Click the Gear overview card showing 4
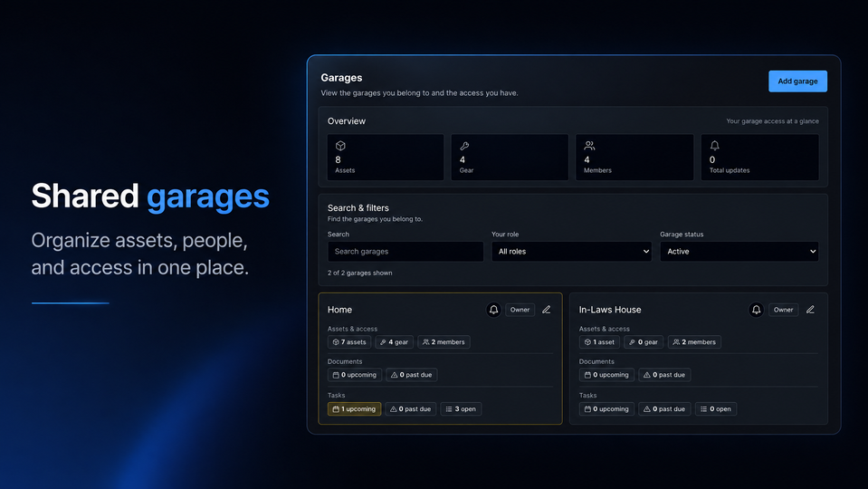This screenshot has height=489, width=868. pyautogui.click(x=510, y=158)
